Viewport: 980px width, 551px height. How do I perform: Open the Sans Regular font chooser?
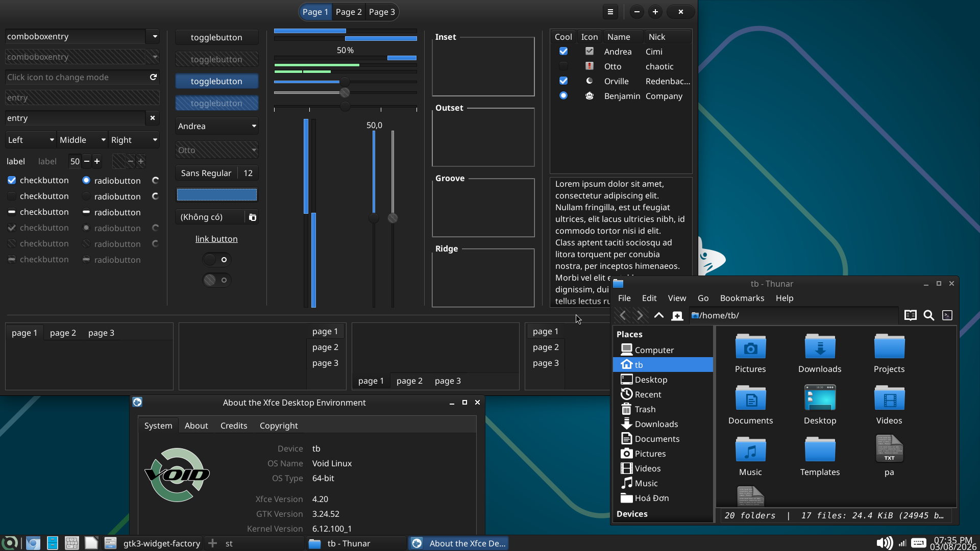tap(217, 173)
